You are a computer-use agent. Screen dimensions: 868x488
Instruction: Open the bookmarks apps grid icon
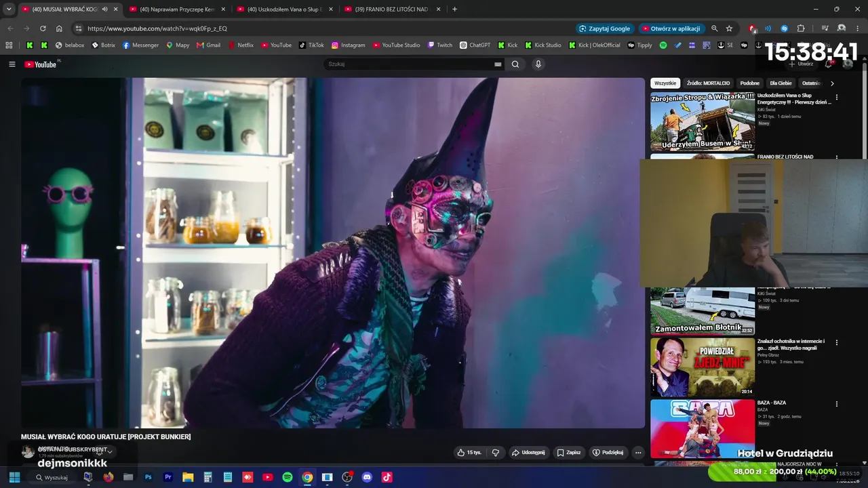9,45
